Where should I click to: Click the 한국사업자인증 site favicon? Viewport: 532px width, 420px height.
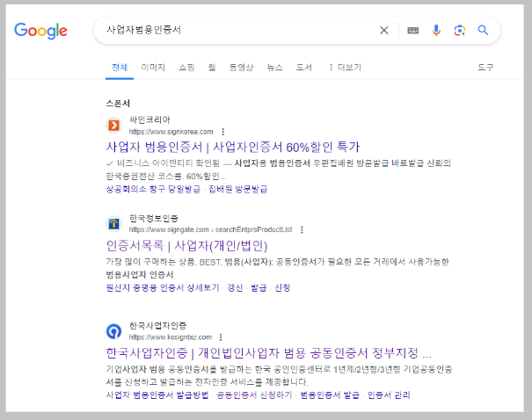point(114,331)
